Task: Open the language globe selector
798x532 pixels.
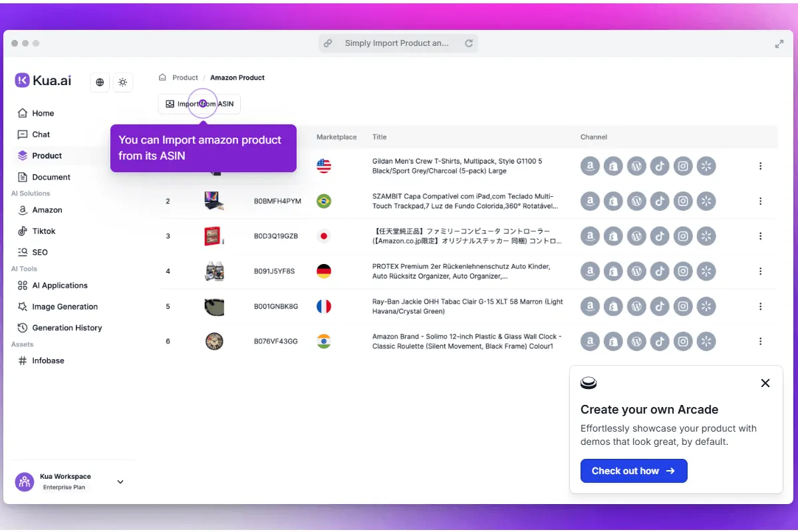Action: click(x=100, y=82)
